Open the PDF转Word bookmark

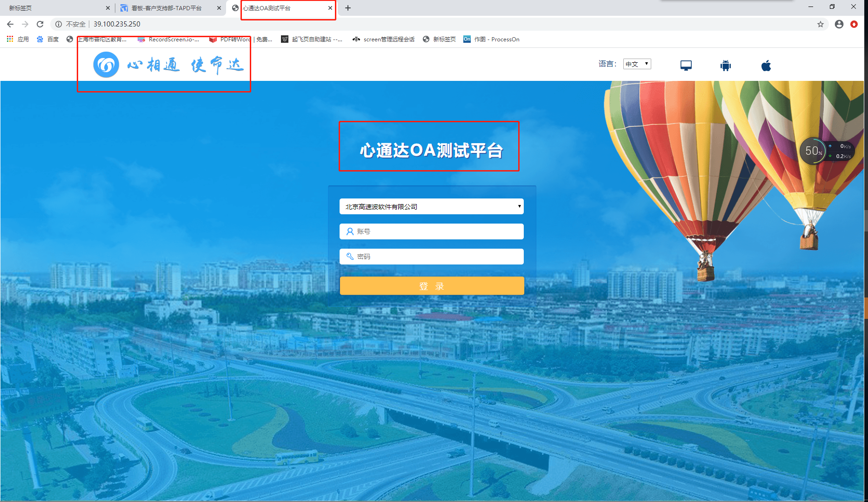[x=241, y=40]
